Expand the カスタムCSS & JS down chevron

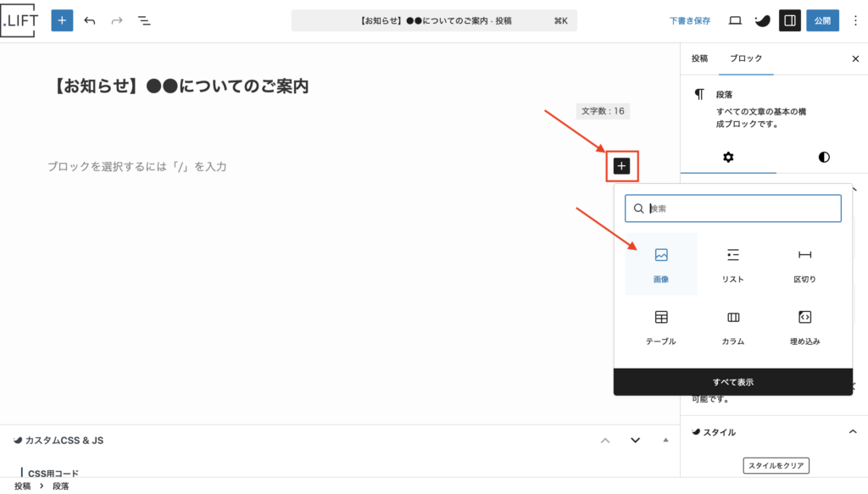(635, 440)
